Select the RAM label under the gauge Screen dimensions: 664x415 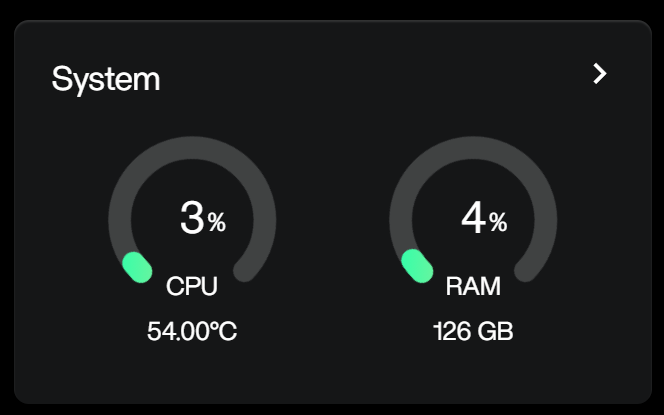473,288
